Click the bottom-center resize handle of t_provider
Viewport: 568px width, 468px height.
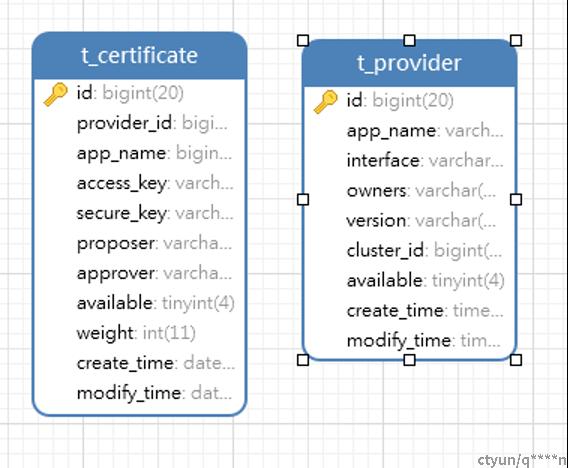pos(409,360)
